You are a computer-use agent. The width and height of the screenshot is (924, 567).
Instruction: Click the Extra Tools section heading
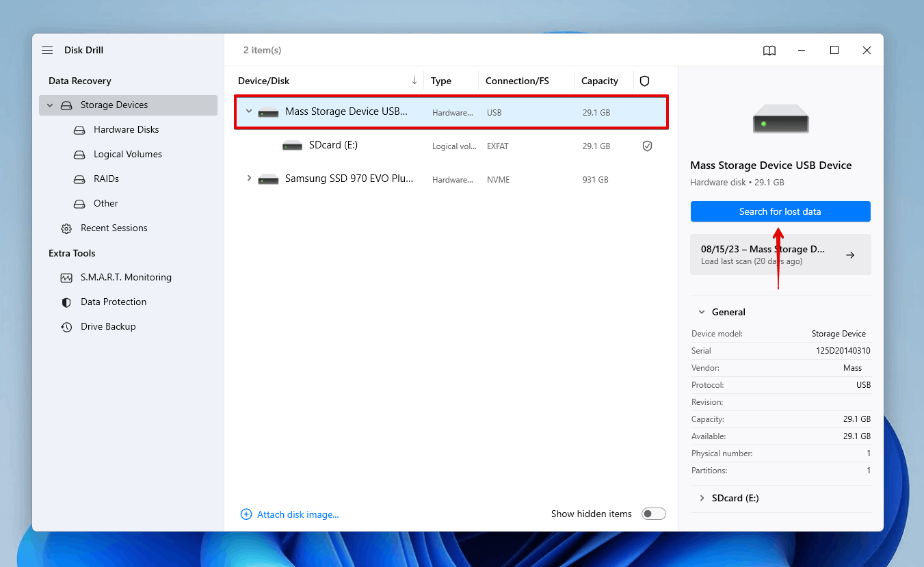tap(72, 253)
